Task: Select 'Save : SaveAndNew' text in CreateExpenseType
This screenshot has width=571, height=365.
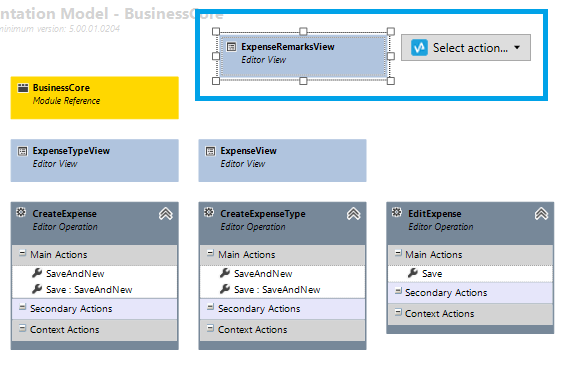Action: click(x=277, y=290)
